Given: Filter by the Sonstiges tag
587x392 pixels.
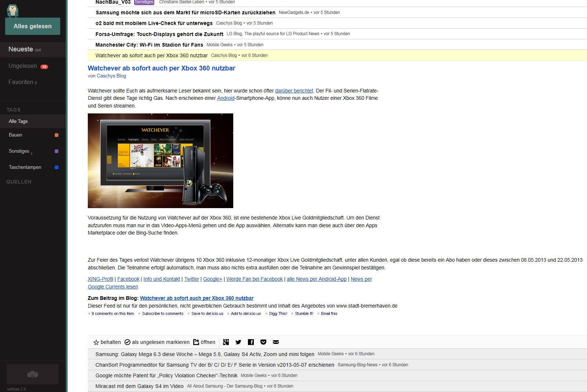Looking at the screenshot, I should tap(33, 151).
